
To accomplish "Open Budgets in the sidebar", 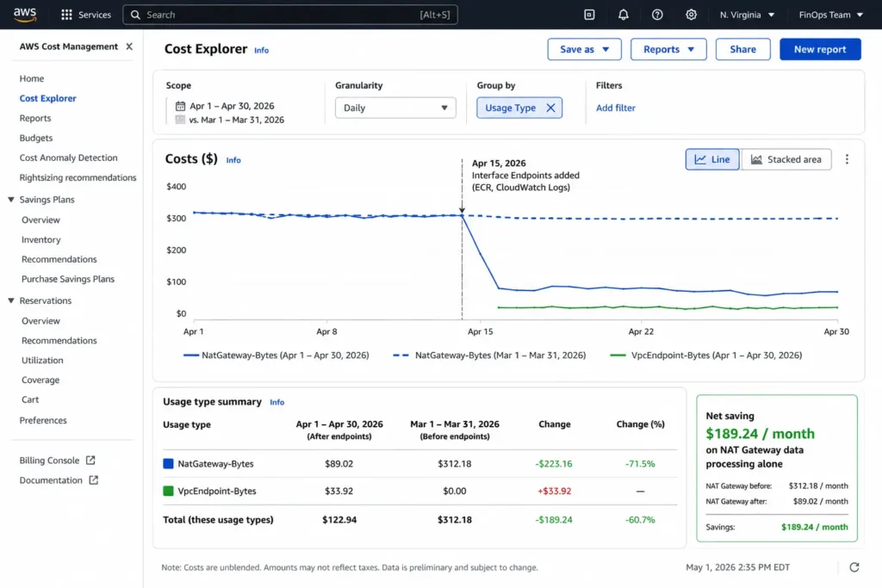I will 36,138.
